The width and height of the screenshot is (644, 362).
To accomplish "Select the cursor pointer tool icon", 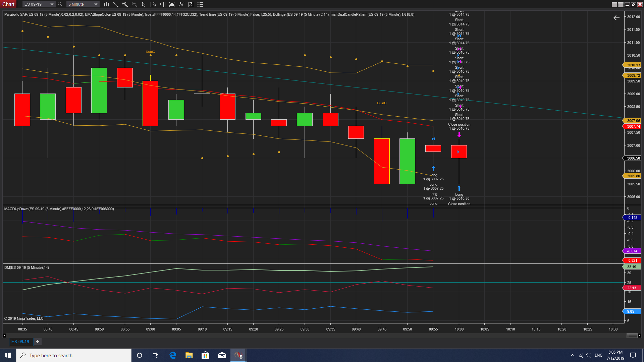I will pos(144,4).
